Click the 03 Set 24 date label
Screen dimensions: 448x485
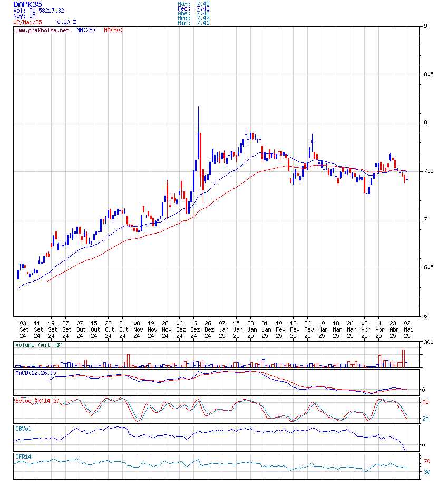[23, 329]
